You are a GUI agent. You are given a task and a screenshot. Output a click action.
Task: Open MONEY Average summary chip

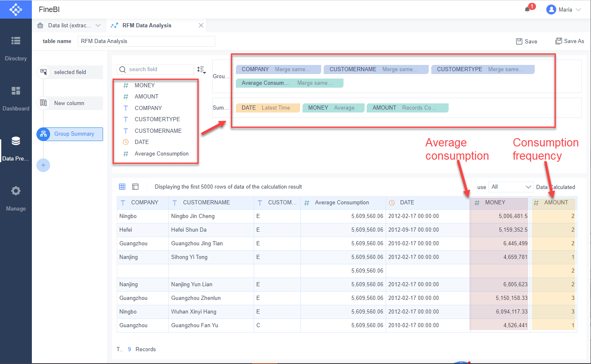click(334, 108)
